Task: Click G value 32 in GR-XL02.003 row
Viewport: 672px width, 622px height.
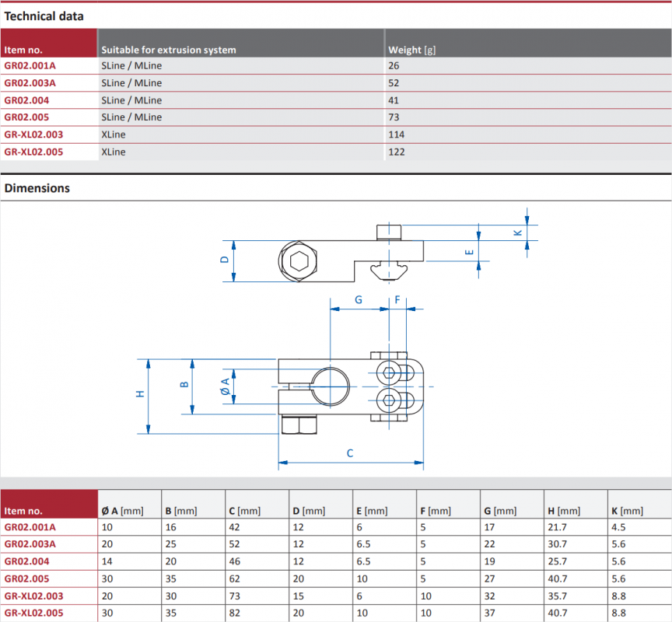Action: (489, 596)
